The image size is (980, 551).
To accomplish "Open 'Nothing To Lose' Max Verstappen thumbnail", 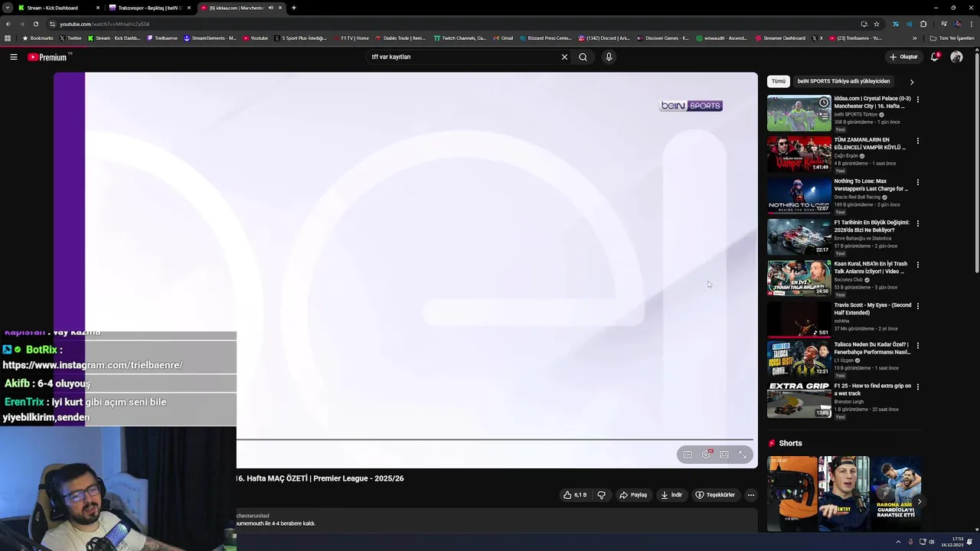I will (799, 196).
